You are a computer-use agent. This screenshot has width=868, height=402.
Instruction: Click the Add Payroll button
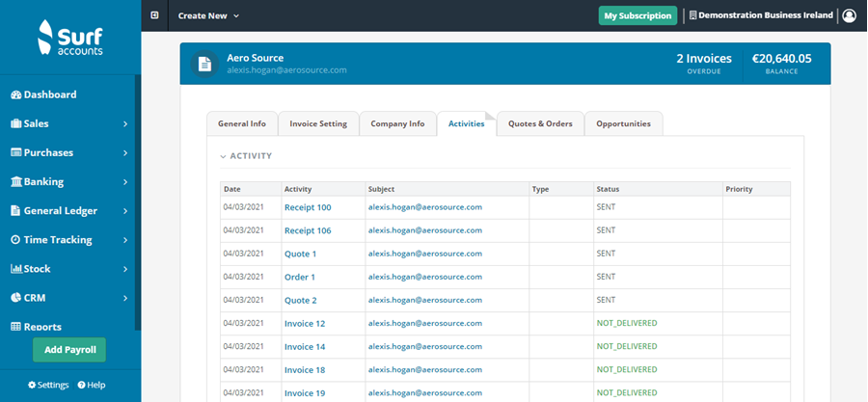pos(69,350)
